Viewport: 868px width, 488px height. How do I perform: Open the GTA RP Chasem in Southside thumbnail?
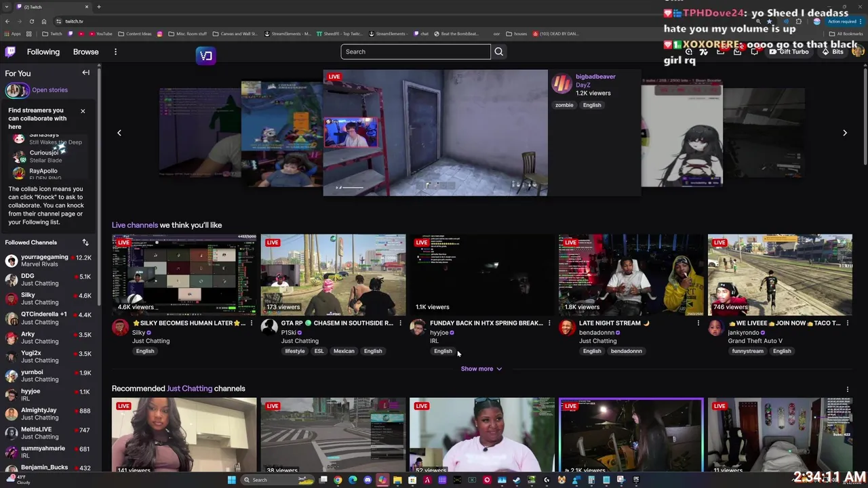(333, 274)
